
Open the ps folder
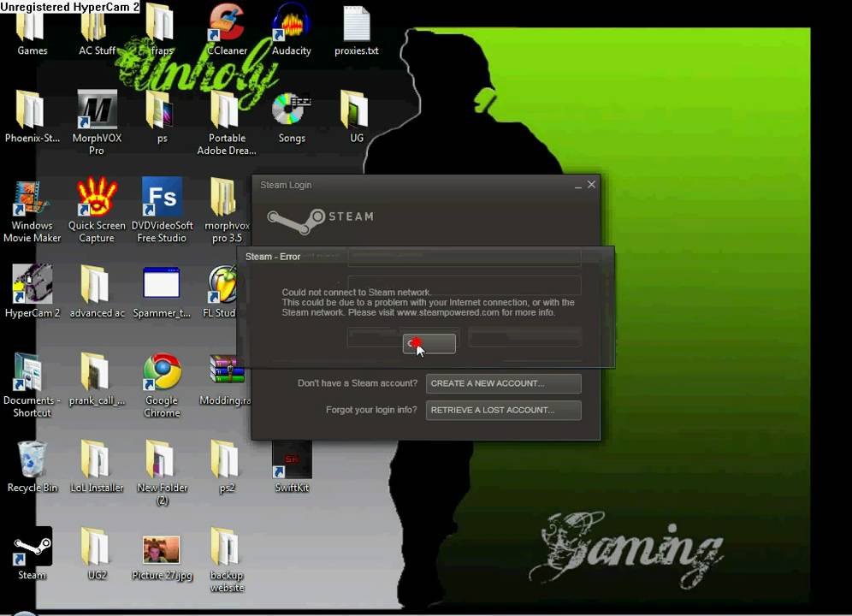pyautogui.click(x=162, y=117)
